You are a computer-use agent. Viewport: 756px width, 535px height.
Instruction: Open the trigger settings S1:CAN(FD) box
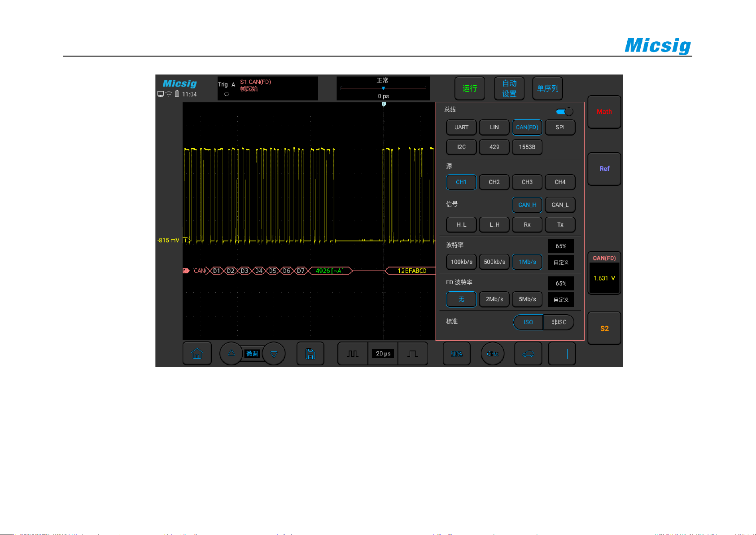[268, 88]
